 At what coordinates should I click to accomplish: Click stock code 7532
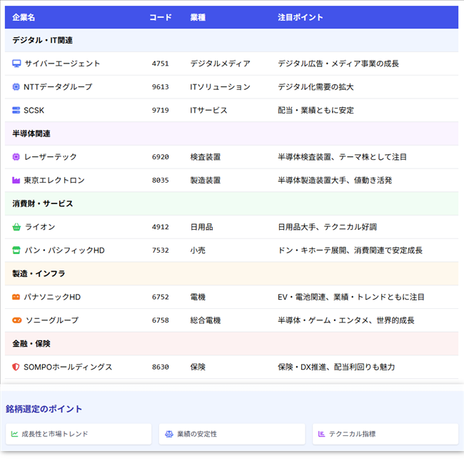pos(161,250)
